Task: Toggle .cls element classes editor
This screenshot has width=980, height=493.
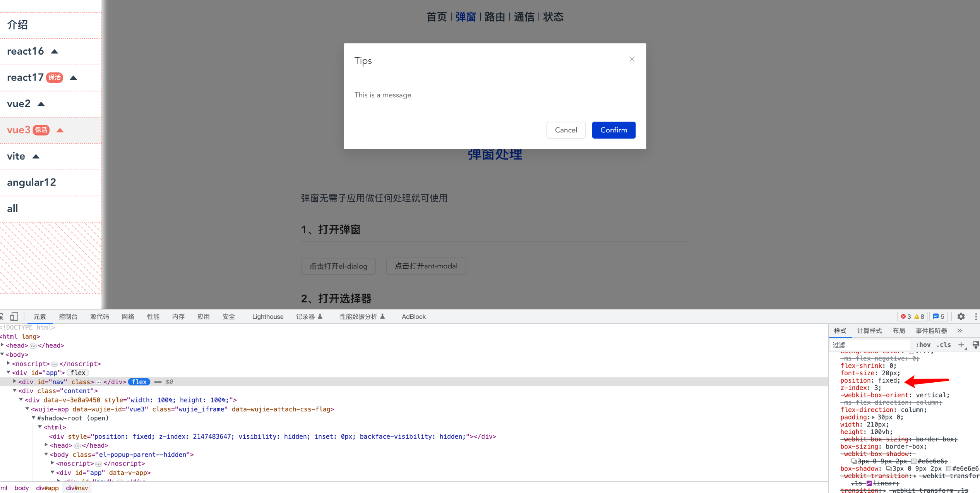Action: [x=944, y=345]
